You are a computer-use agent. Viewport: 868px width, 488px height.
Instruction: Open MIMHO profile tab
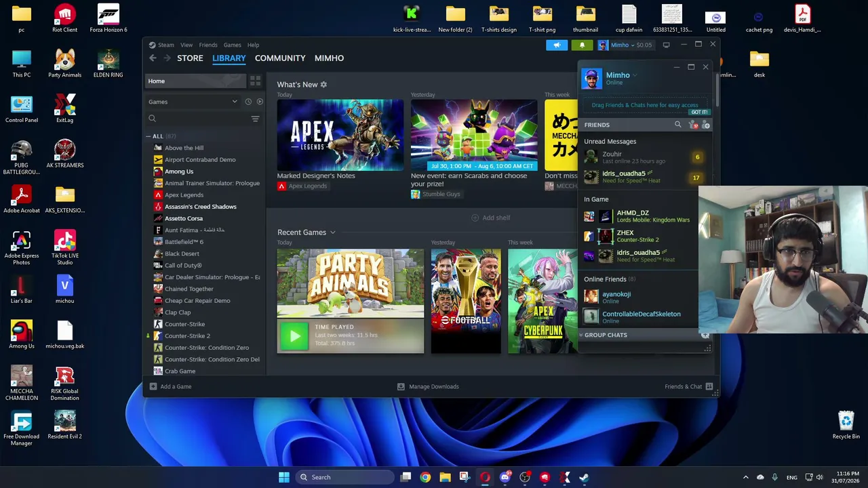[329, 58]
